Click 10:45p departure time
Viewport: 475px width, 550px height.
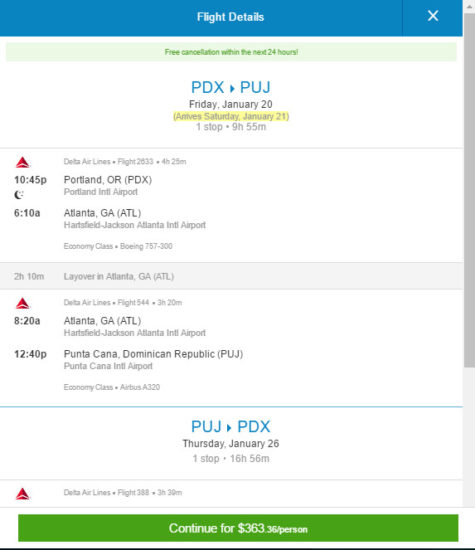tap(30, 180)
